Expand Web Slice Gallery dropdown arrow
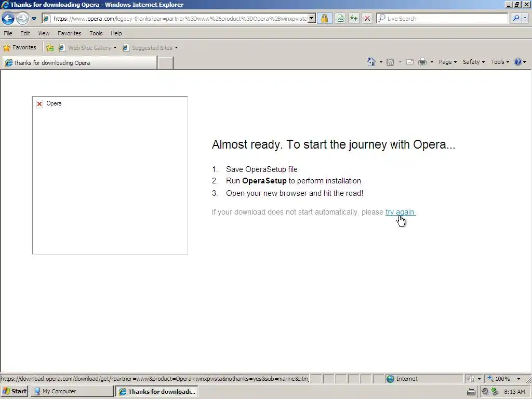Screen dimensions: 532x399 pos(115,48)
